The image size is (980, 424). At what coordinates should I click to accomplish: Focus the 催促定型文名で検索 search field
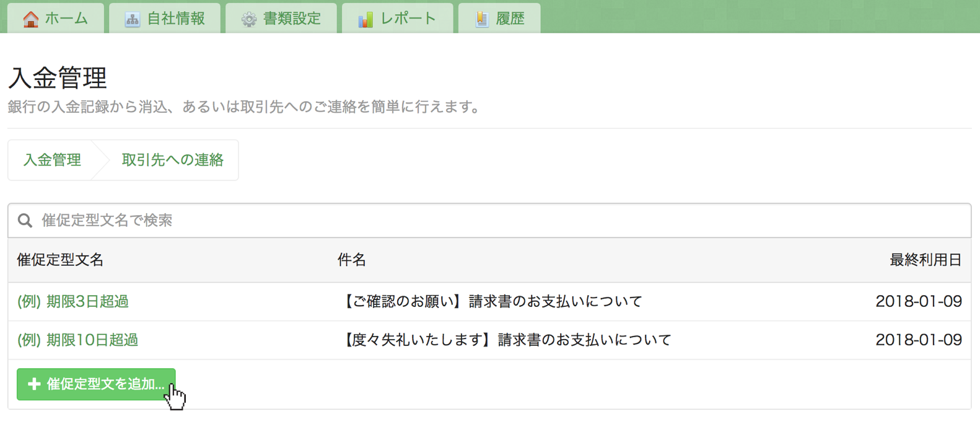[496, 221]
